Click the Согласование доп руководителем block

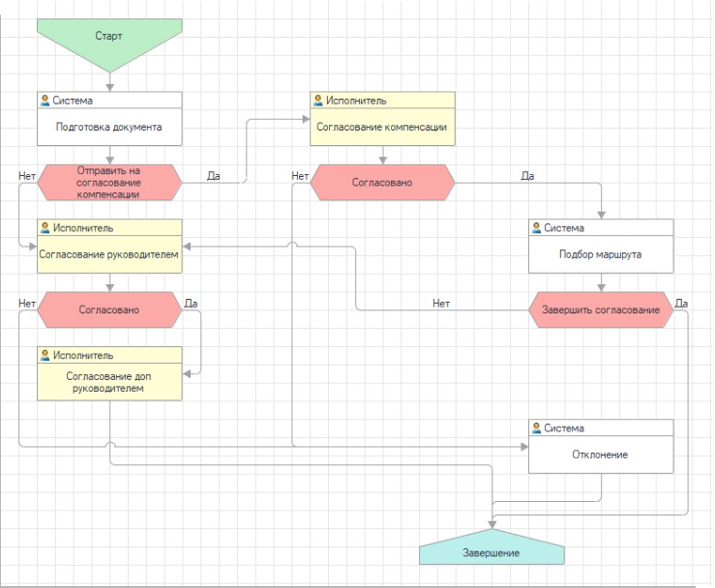click(x=109, y=373)
